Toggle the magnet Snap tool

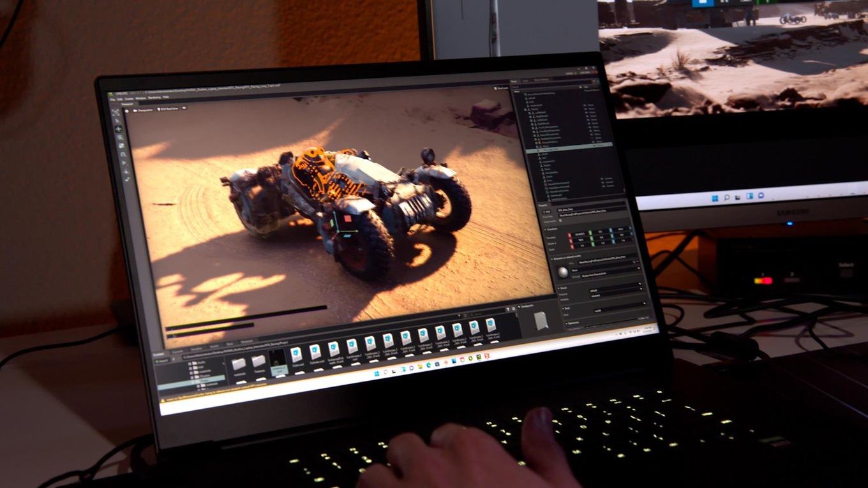[123, 154]
